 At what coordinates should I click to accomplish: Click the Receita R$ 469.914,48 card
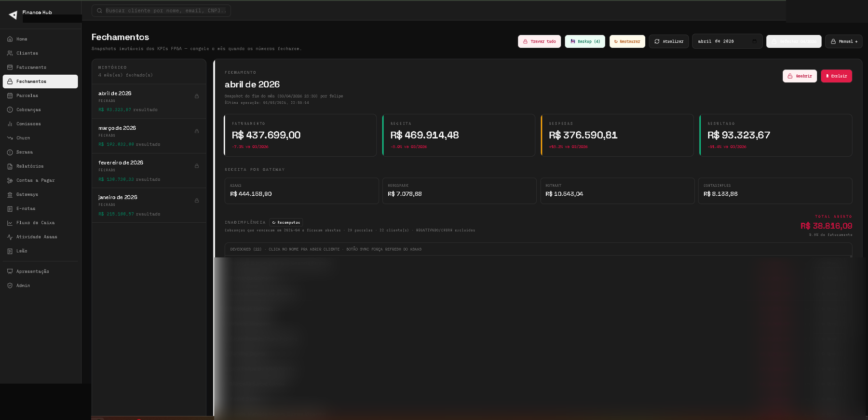[459, 135]
